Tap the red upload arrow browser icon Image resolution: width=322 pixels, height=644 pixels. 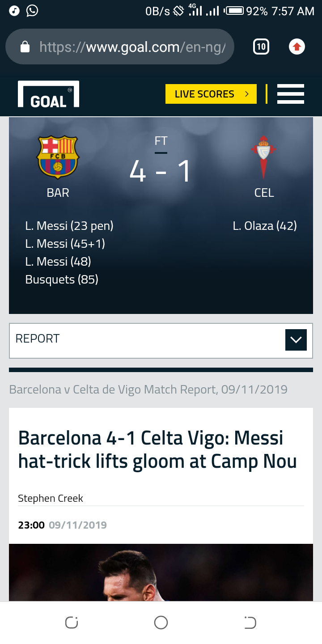(297, 47)
